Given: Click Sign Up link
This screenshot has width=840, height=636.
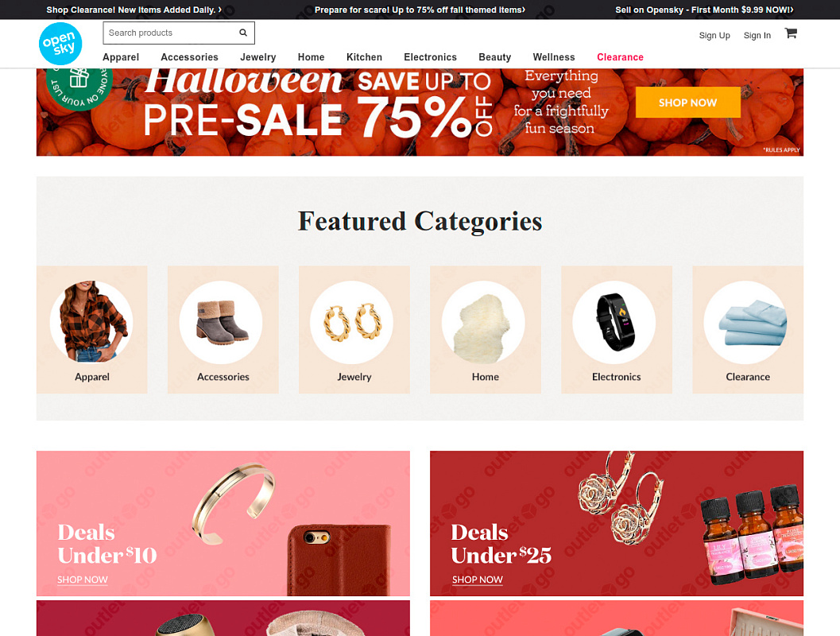Looking at the screenshot, I should click(x=714, y=35).
